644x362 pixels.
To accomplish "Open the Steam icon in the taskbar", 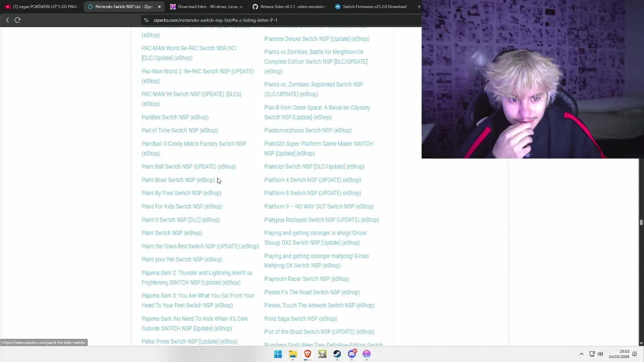I will (x=337, y=354).
